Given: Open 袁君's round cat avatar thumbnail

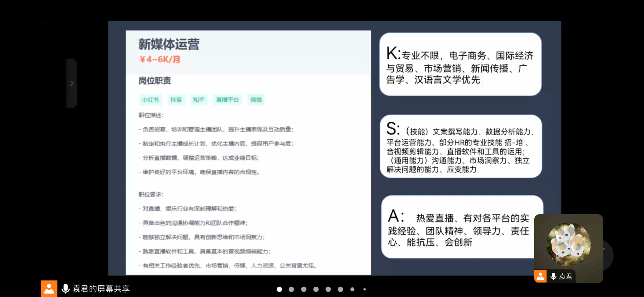Looking at the screenshot, I should click(x=569, y=244).
